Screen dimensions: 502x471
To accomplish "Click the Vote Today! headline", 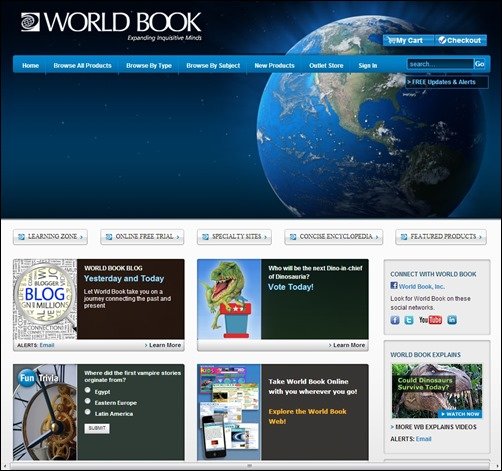I will coord(291,287).
